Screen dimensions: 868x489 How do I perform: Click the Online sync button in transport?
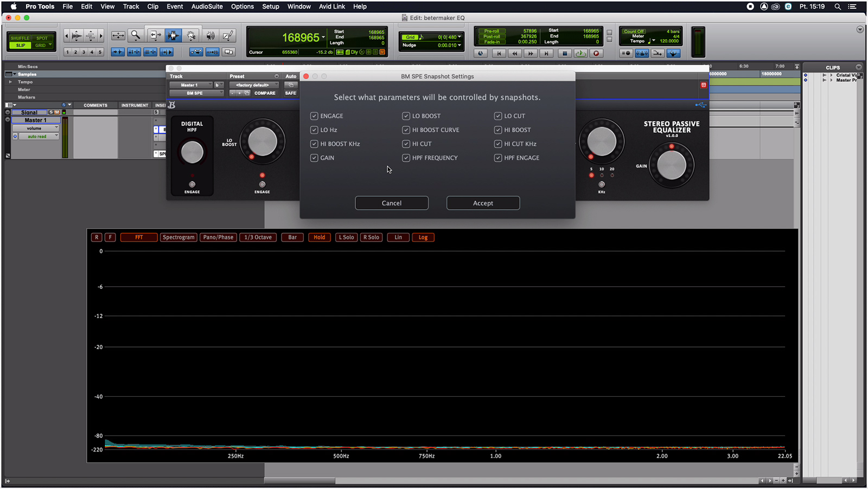[x=481, y=53]
